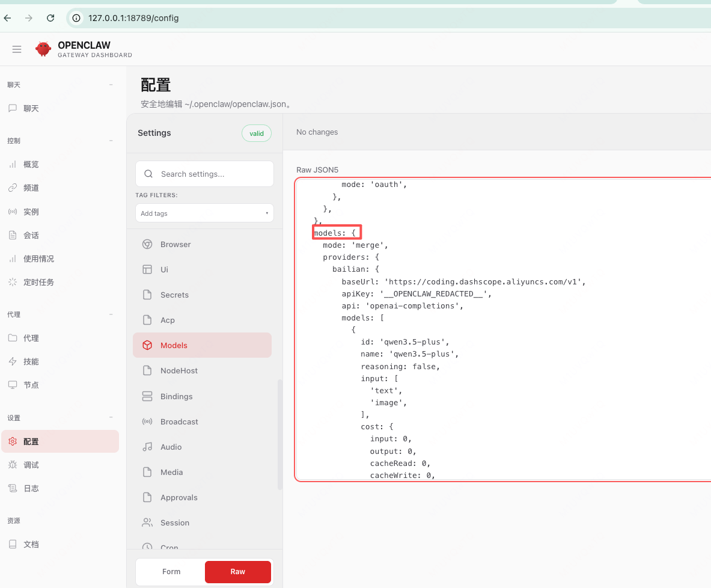Click the book icon beside 文档
Image resolution: width=711 pixels, height=588 pixels.
click(13, 544)
